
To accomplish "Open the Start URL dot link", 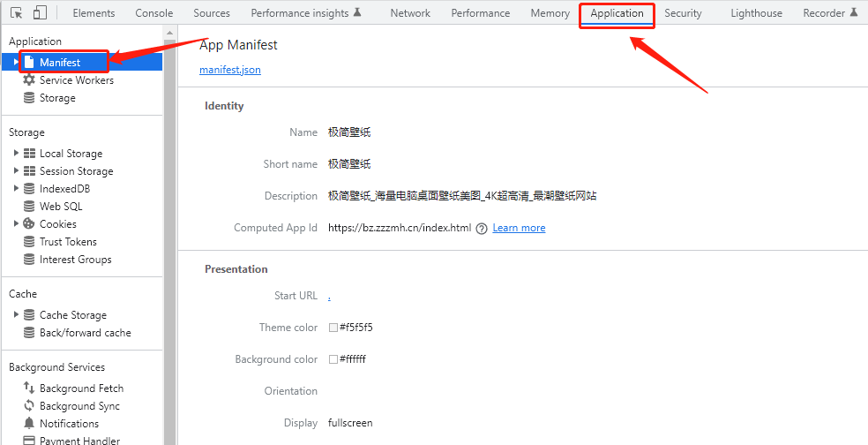I will tap(329, 297).
